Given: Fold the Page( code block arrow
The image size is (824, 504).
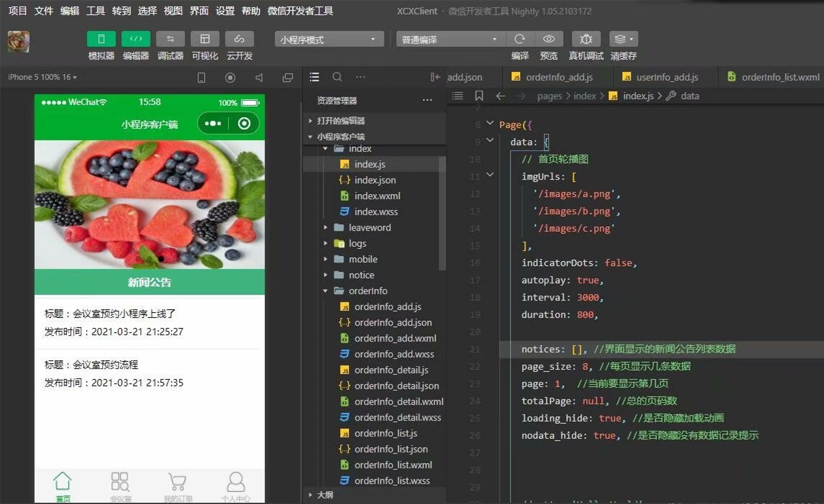Looking at the screenshot, I should pyautogui.click(x=490, y=123).
